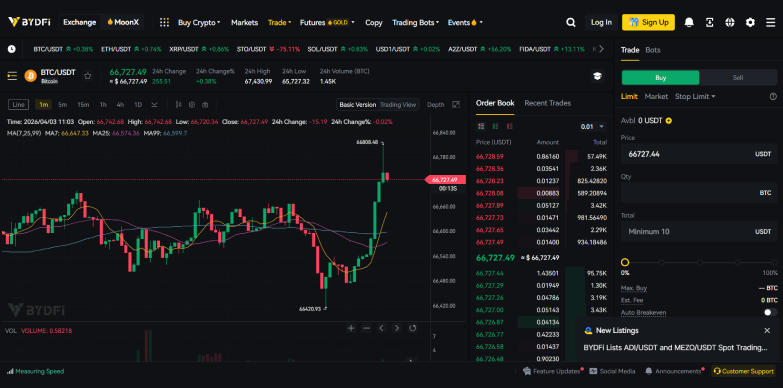783x388 pixels.
Task: Show combined buy and sell order book view
Action: coord(481,126)
